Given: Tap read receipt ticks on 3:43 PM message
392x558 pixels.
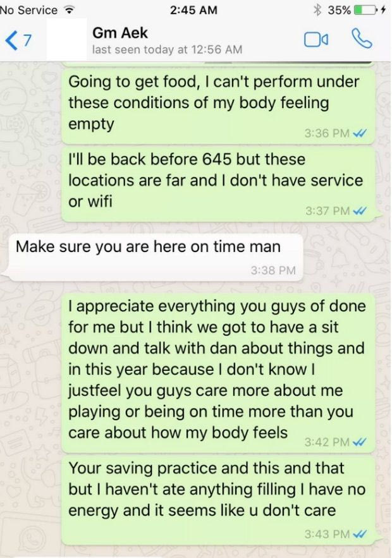Looking at the screenshot, I should point(359,534).
